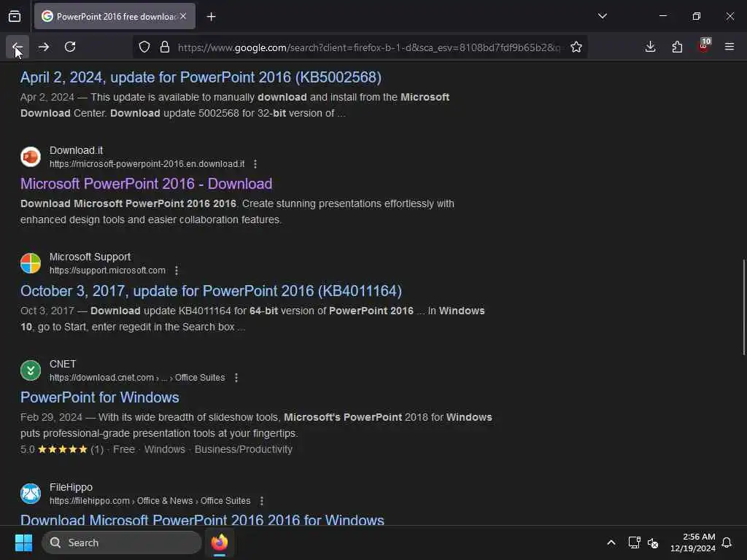Open April 2, 2024 update KB5002568 result
Image resolution: width=747 pixels, height=560 pixels.
(201, 77)
